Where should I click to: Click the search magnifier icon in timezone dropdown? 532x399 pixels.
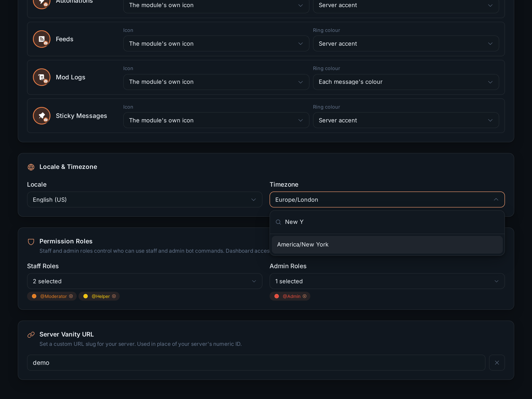point(278,222)
